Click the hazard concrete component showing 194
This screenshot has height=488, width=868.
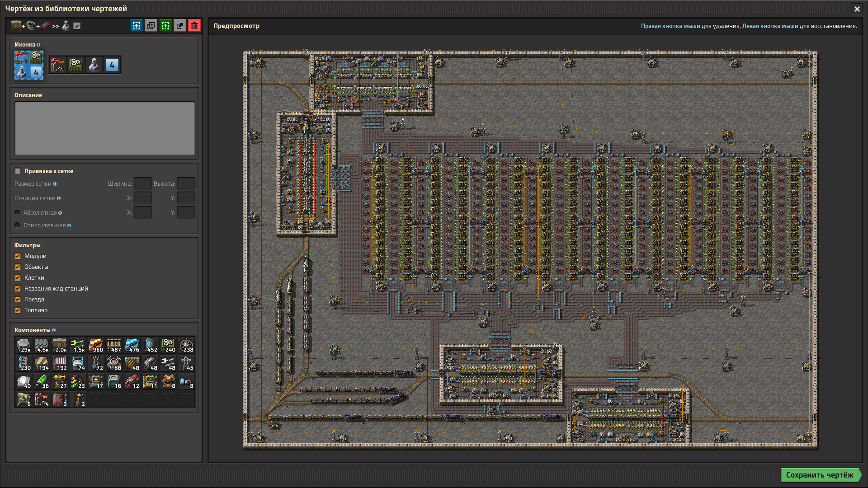point(42,363)
